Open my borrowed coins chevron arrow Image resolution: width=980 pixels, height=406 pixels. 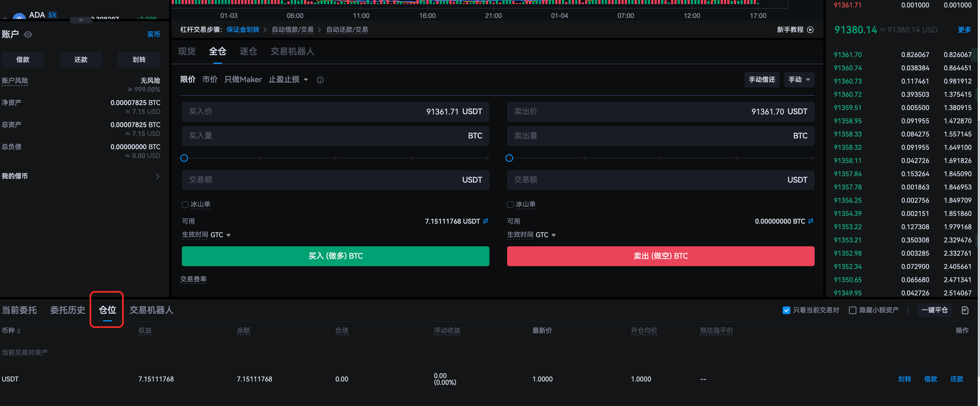(158, 176)
